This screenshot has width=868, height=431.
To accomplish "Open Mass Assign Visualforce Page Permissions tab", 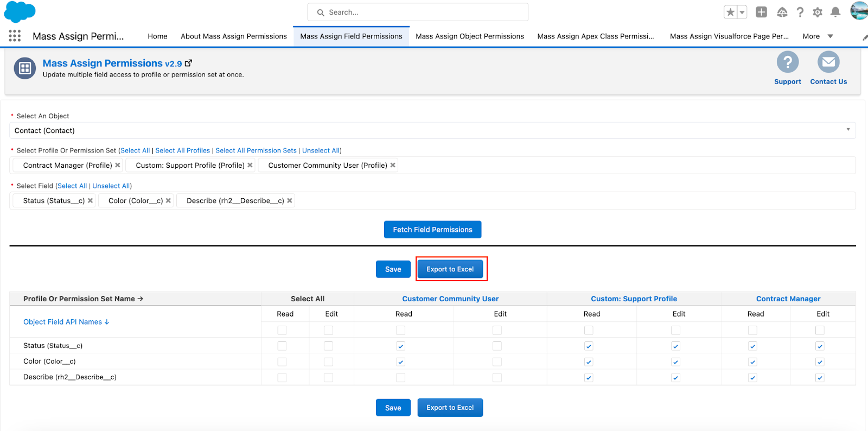I will coord(729,36).
